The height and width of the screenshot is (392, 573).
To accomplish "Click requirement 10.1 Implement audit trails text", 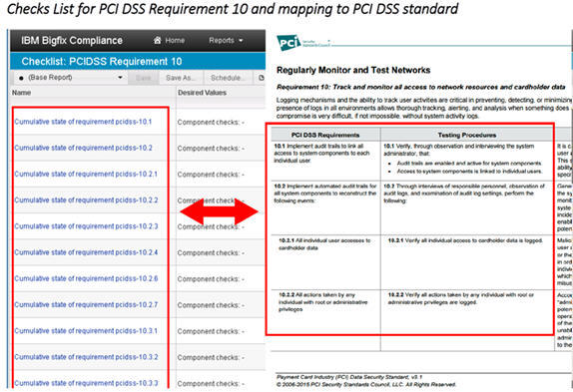I will click(x=322, y=154).
